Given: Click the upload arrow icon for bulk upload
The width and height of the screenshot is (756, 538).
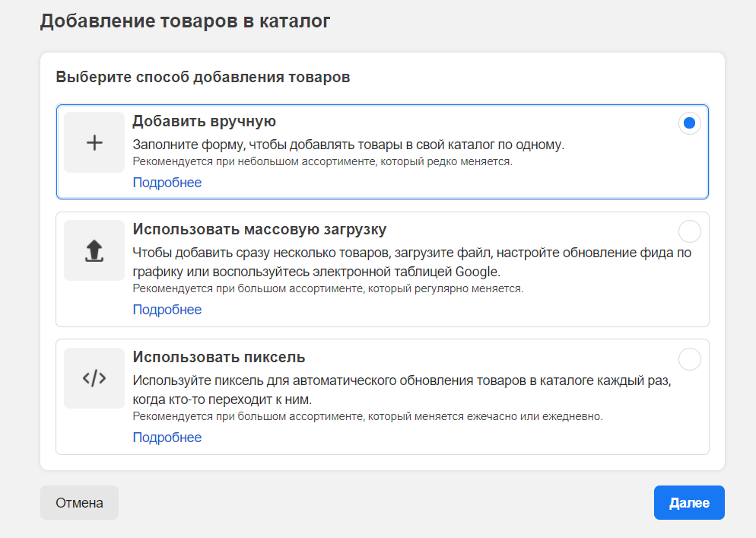Looking at the screenshot, I should point(94,250).
